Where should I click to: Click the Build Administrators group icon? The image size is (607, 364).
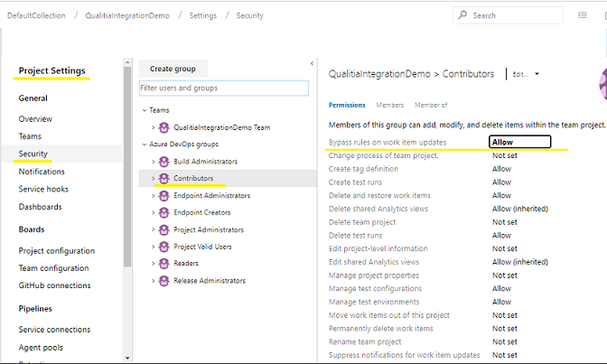coord(164,162)
